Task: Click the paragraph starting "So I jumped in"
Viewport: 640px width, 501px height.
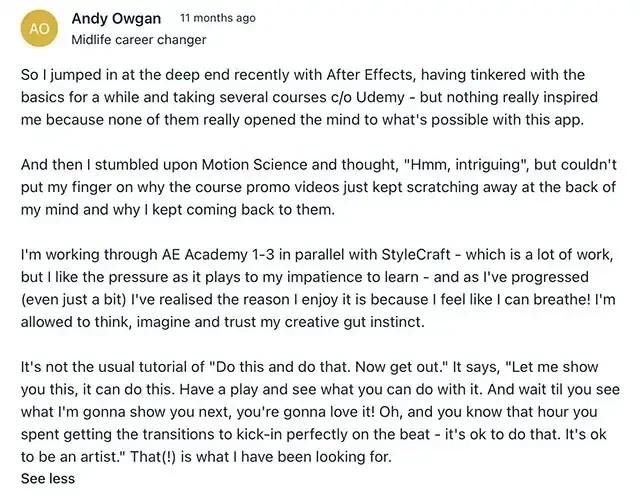Action: 309,98
